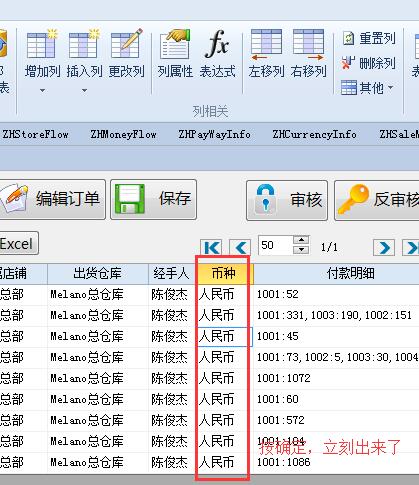The image size is (419, 485).
Task: Go to first page arrow
Action: point(212,248)
